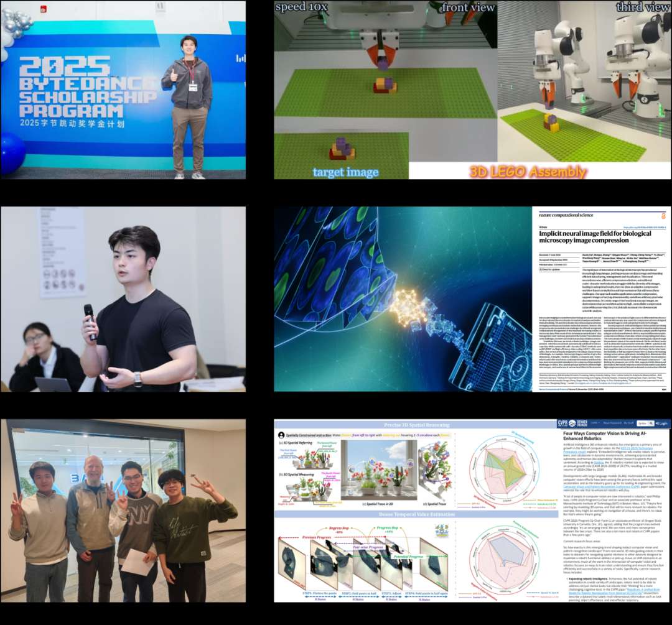
Task: Click the orange open-access icon on Nature paper
Action: pyautogui.click(x=664, y=215)
